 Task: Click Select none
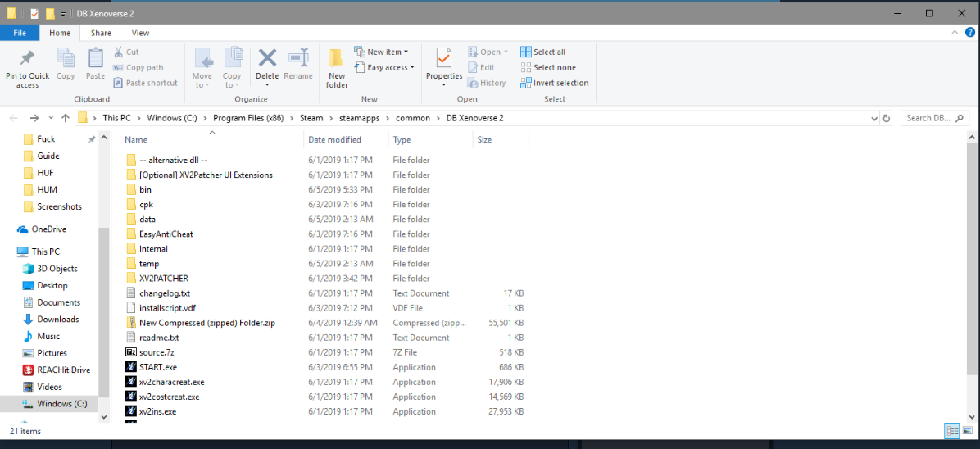[x=548, y=67]
